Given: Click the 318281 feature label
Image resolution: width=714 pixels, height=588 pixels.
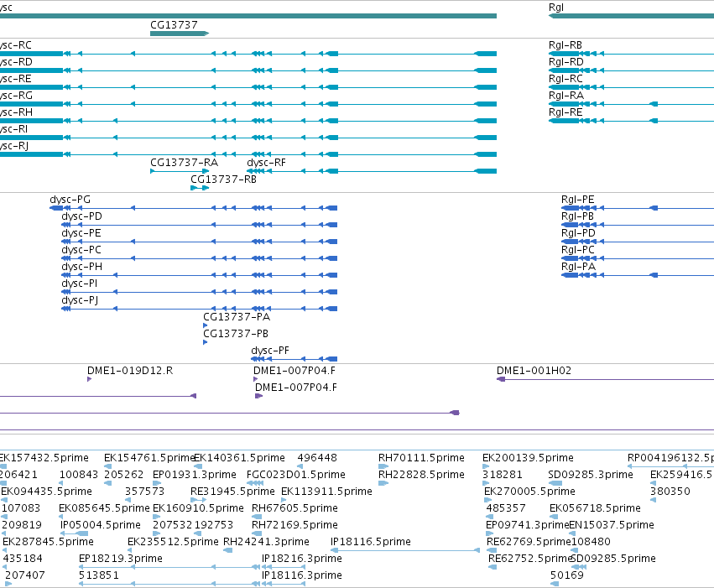Looking at the screenshot, I should 503,475.
